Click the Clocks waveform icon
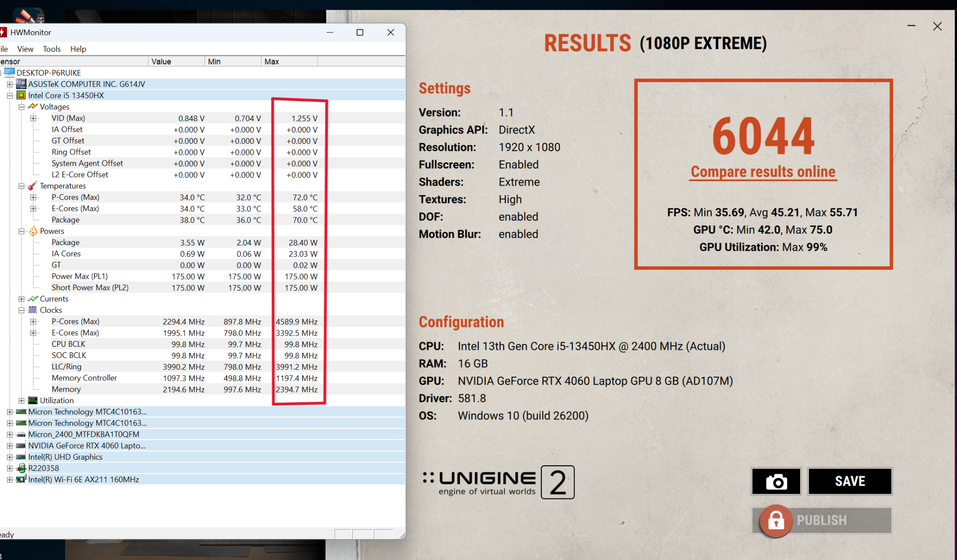957x560 pixels. (33, 310)
